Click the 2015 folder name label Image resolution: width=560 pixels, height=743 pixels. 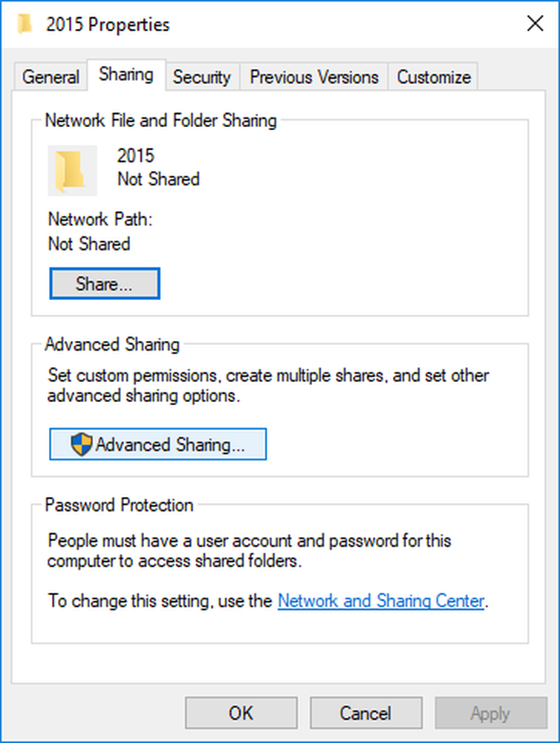(135, 156)
